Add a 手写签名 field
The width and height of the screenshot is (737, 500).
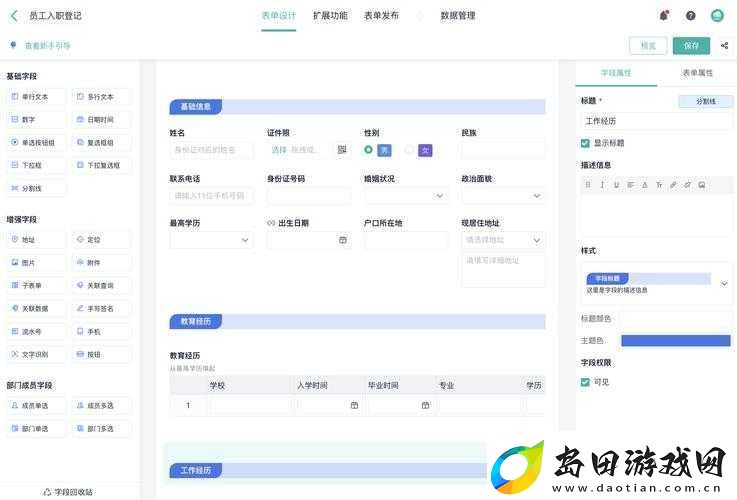point(102,308)
